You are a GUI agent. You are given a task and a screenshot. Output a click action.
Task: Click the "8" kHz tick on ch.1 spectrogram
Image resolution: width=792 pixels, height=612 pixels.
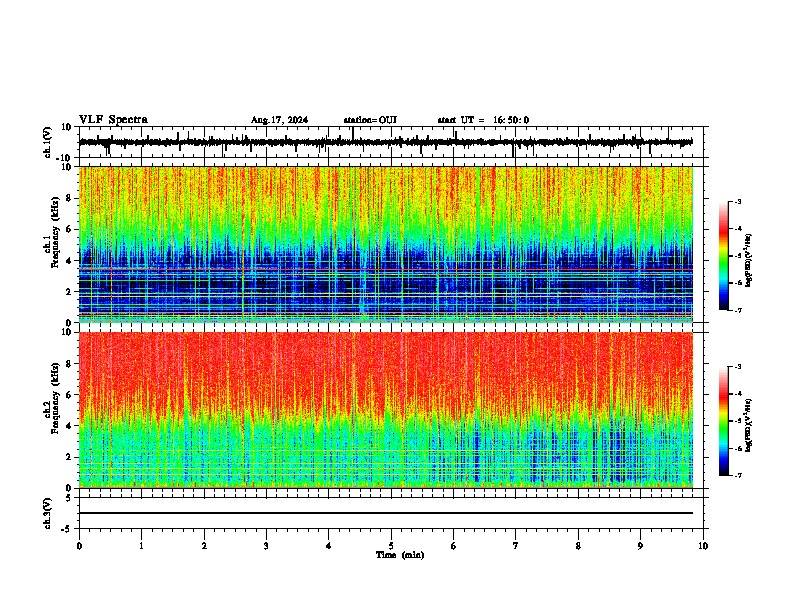click(x=69, y=198)
